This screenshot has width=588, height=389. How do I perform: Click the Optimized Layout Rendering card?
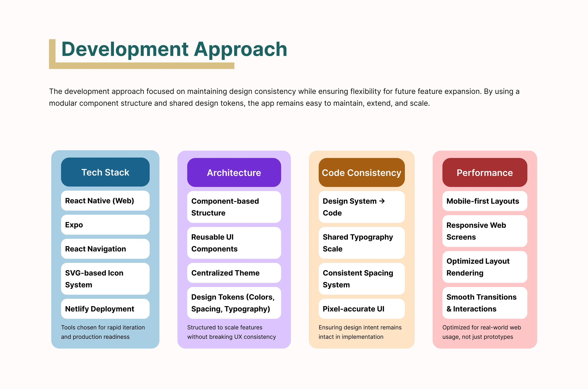coord(484,267)
